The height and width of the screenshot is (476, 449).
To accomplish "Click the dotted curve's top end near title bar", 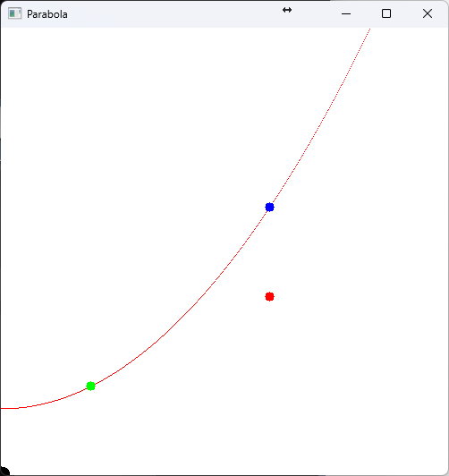I will coord(369,30).
